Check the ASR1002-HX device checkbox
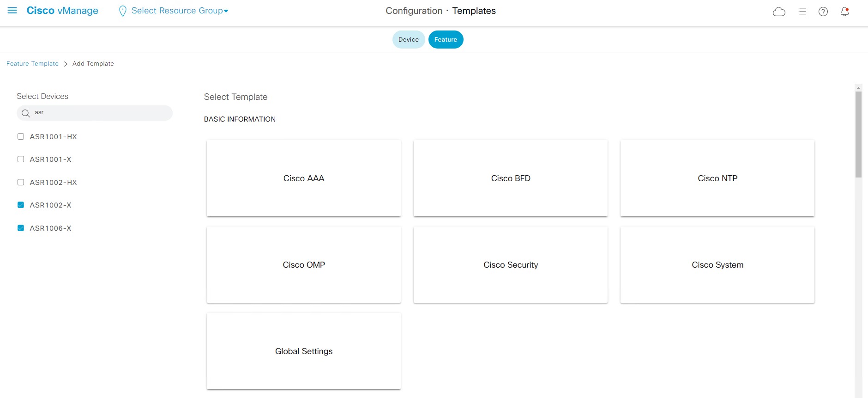The image size is (868, 398). 21,182
